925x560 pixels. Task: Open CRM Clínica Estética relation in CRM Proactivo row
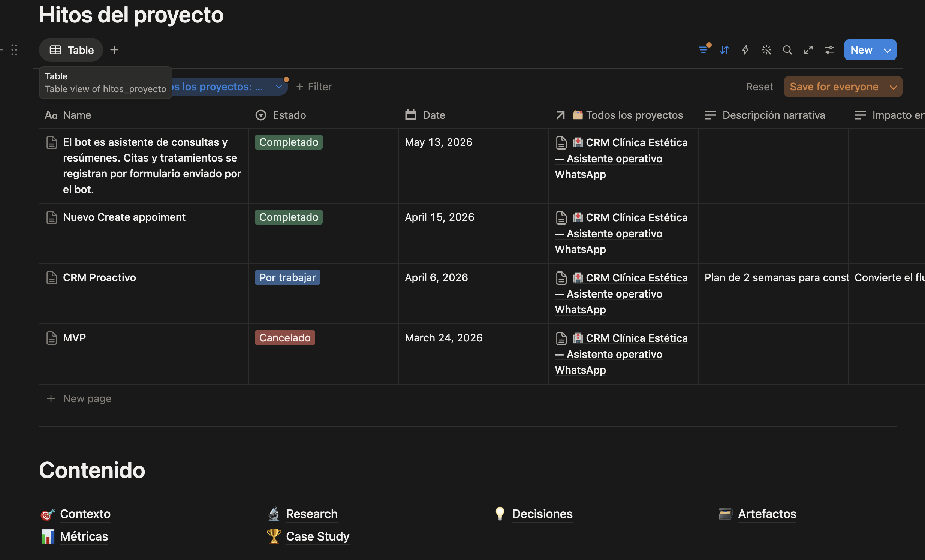click(x=621, y=294)
